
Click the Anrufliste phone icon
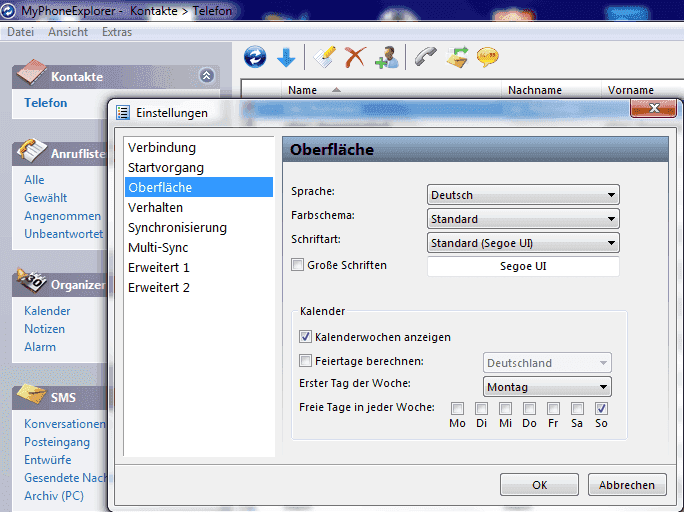tap(31, 150)
